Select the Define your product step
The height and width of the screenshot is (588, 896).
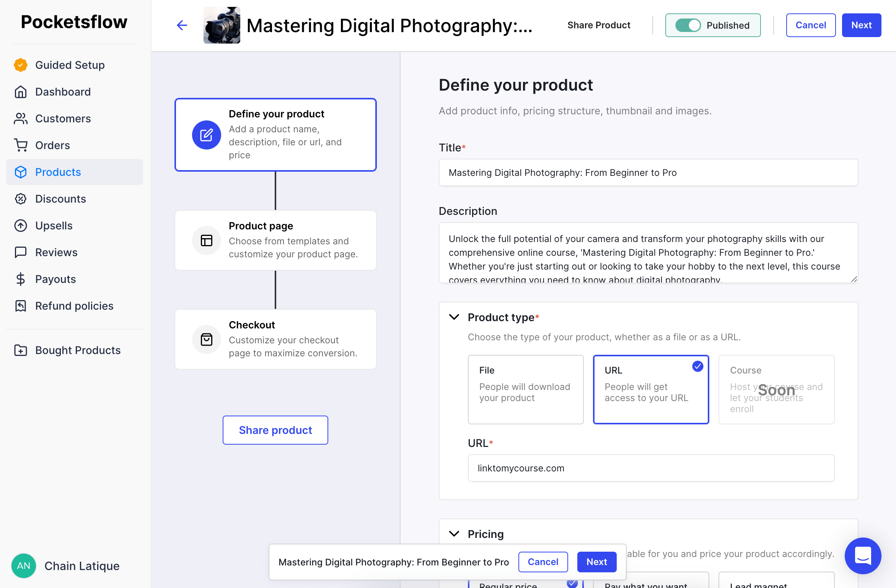[275, 135]
